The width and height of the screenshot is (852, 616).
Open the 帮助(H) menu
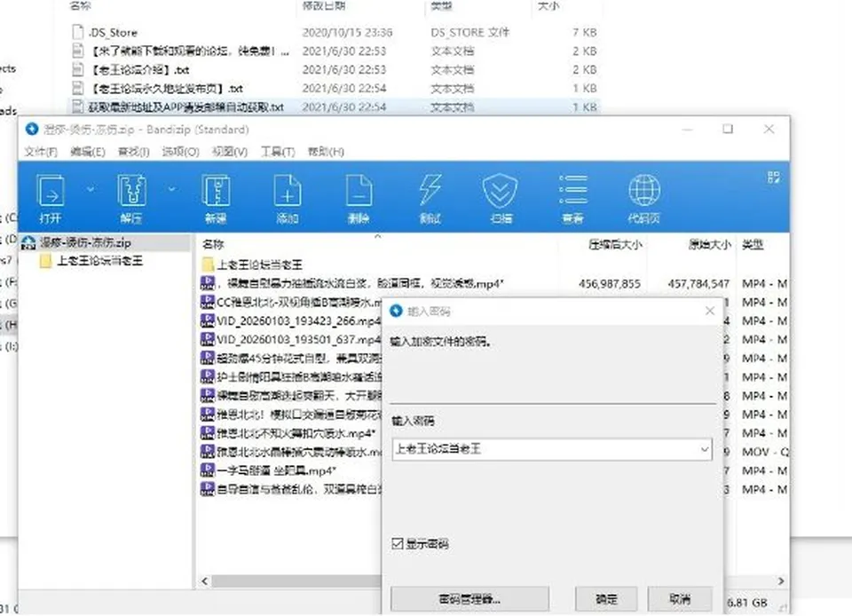326,152
